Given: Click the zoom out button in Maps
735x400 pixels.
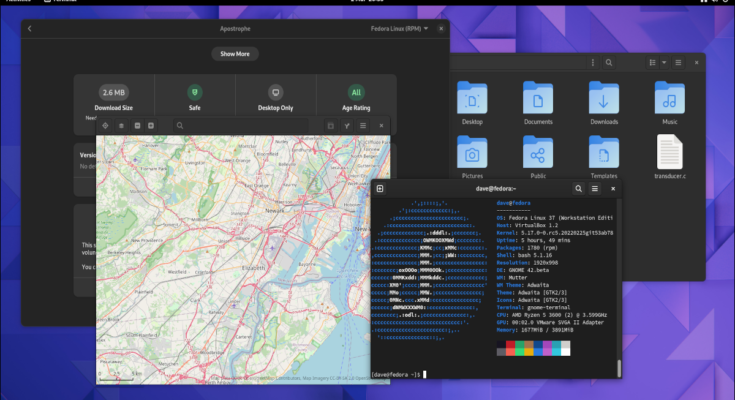Looking at the screenshot, I should pos(136,126).
